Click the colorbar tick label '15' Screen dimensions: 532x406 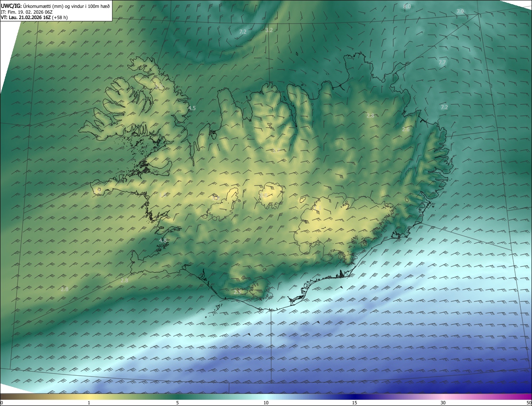point(355,403)
